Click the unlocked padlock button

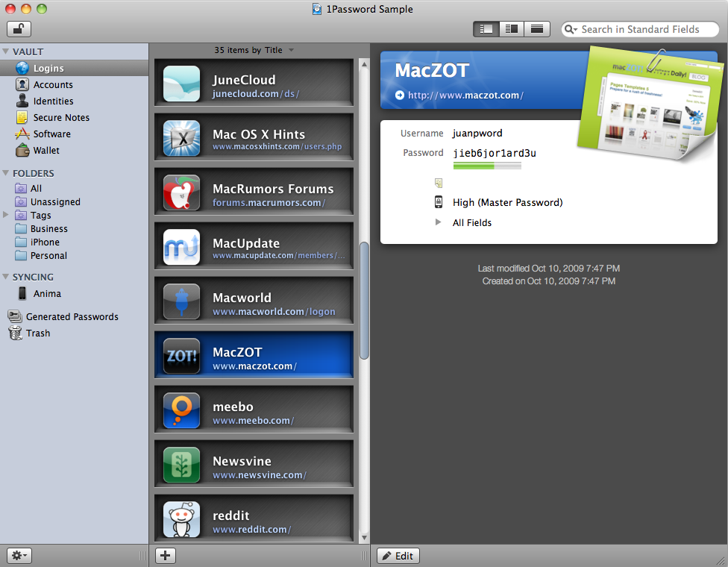click(19, 29)
